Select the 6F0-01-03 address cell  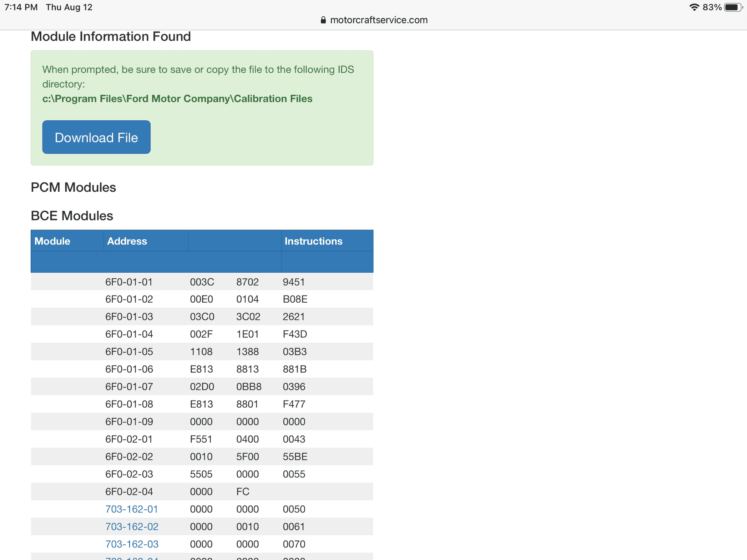(x=129, y=317)
